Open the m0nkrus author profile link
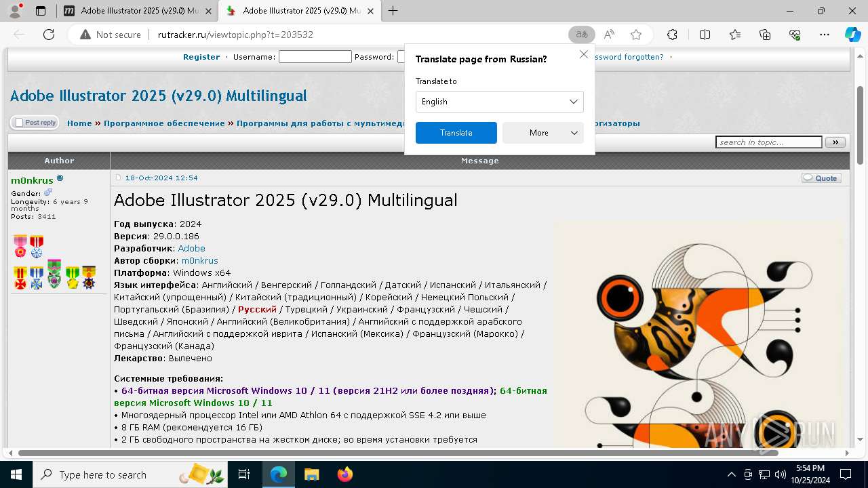 click(x=32, y=180)
